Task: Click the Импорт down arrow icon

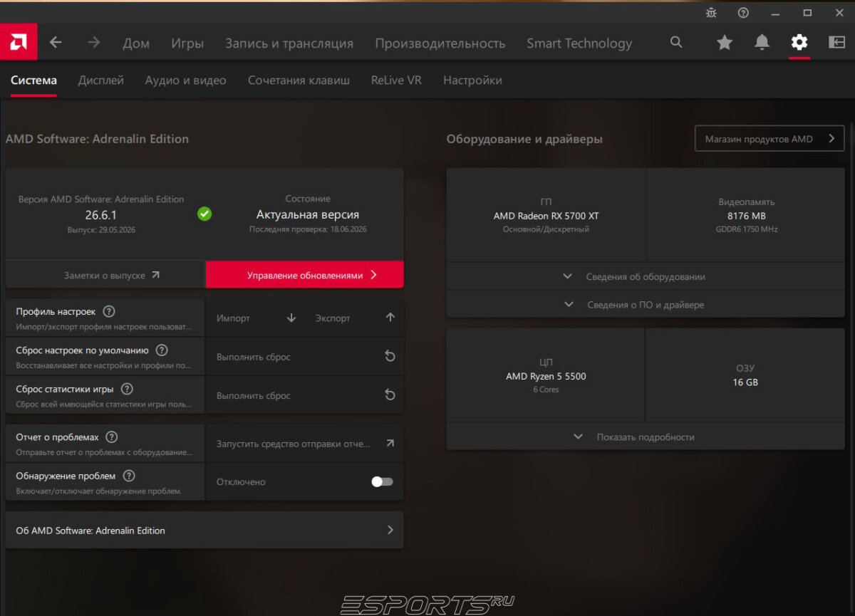Action: pyautogui.click(x=291, y=318)
